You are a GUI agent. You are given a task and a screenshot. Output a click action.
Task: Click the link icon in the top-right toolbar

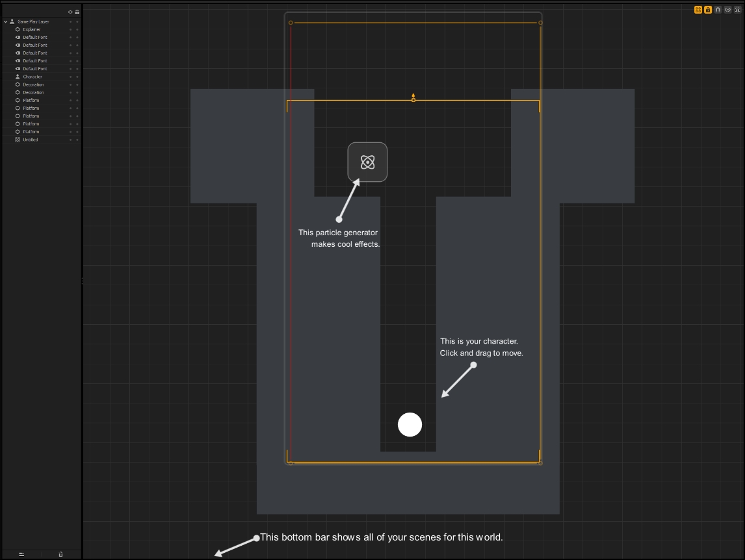[727, 10]
